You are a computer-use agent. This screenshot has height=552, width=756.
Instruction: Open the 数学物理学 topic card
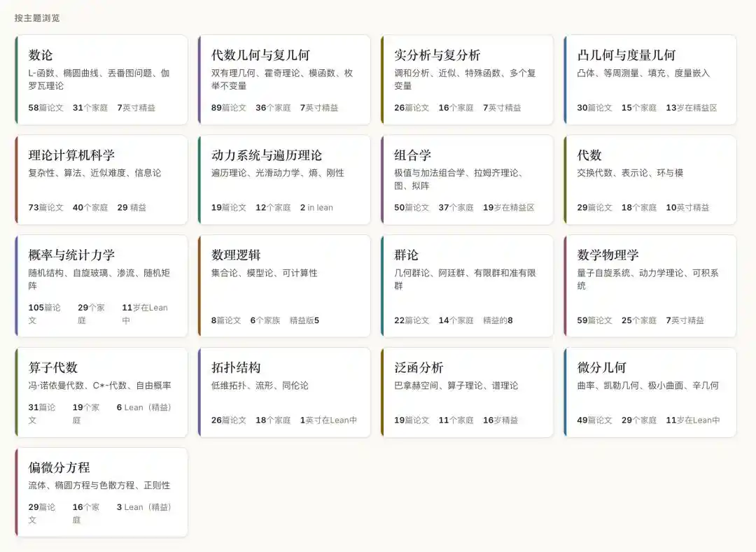pyautogui.click(x=650, y=285)
